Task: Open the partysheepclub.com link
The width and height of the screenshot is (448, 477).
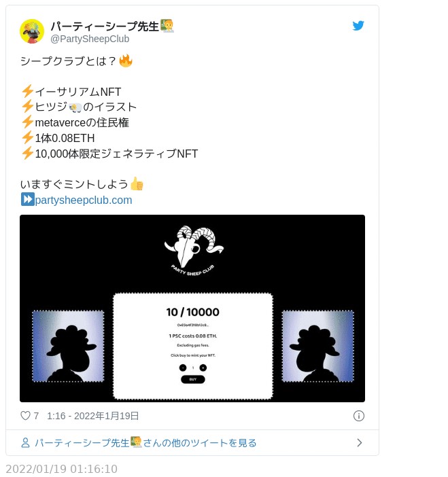Action: pos(84,200)
